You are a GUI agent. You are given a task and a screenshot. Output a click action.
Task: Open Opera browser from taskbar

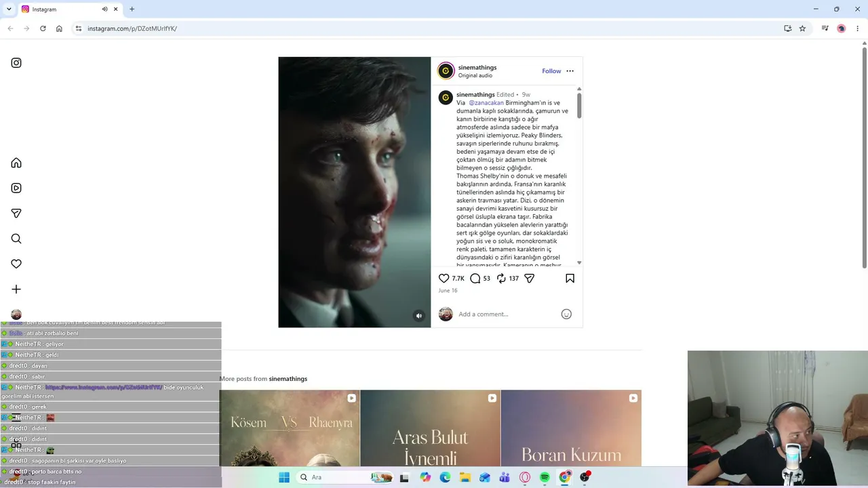(x=525, y=477)
